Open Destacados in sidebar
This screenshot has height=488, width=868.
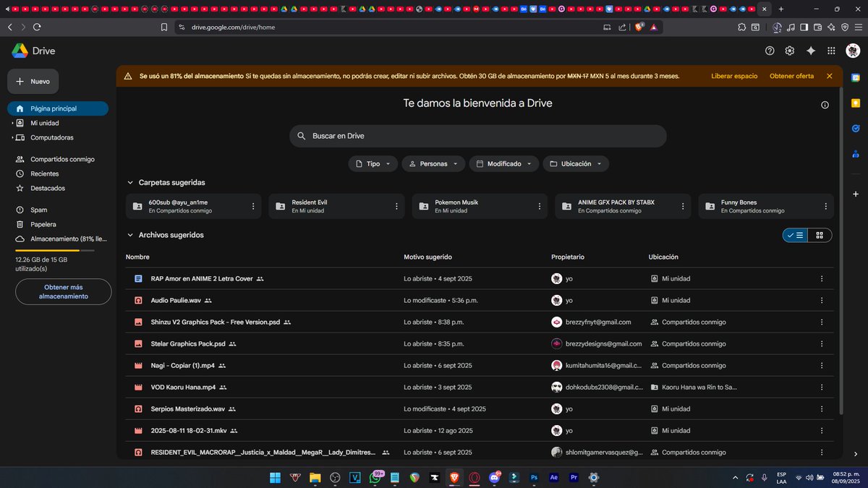point(58,188)
